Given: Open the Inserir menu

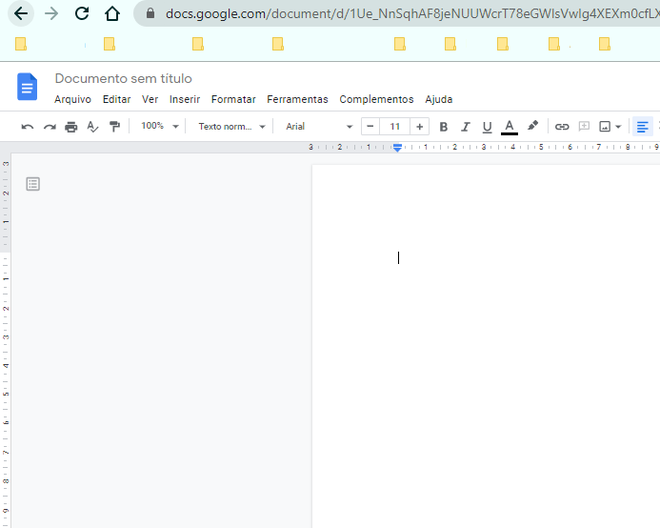Looking at the screenshot, I should [184, 99].
